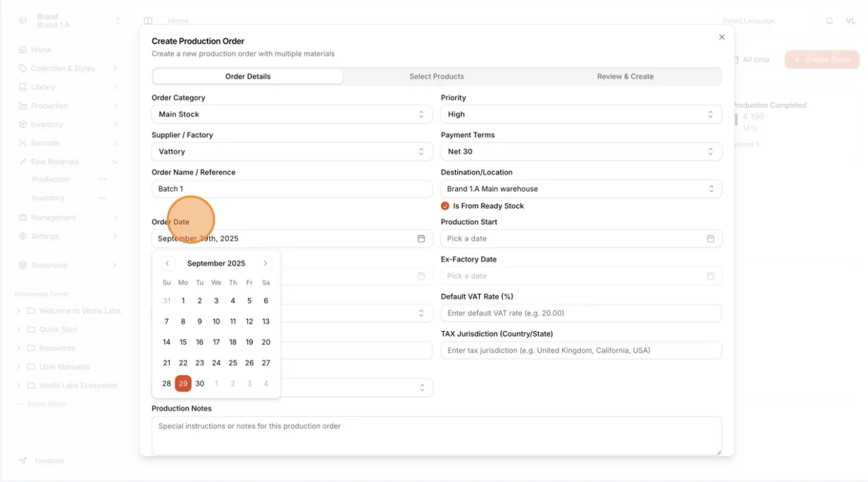Select September 22 in calendar
Viewport: 868px width, 482px height.
point(183,363)
